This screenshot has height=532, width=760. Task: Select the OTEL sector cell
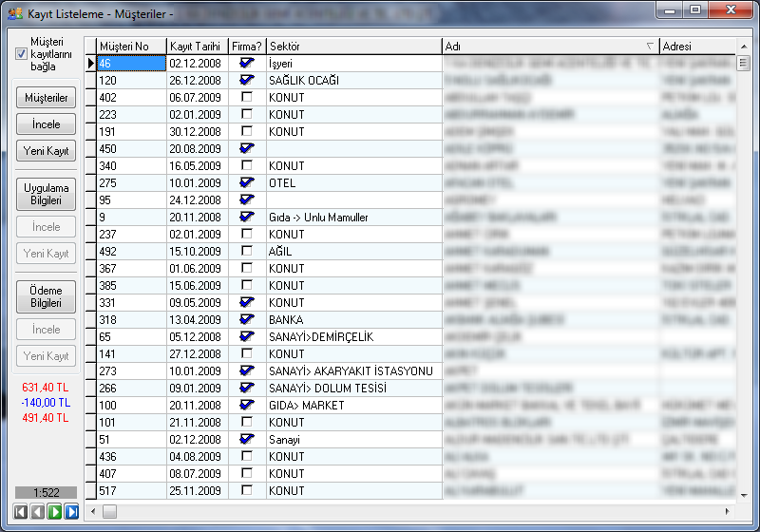tap(353, 183)
